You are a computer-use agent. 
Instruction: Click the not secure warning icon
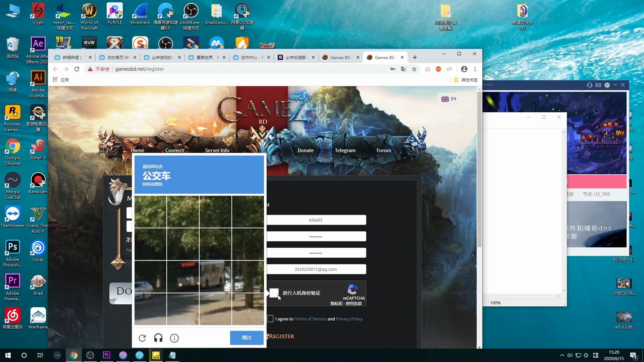(x=90, y=69)
